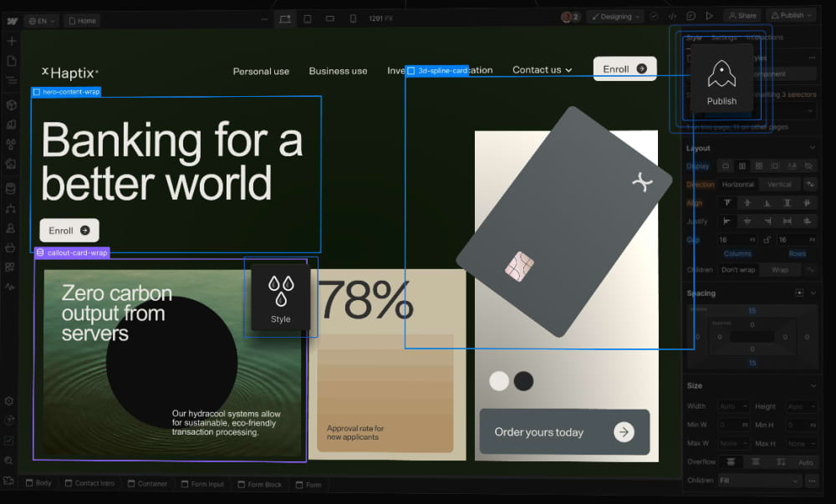Switch to the Interactions panel tab

coord(765,38)
